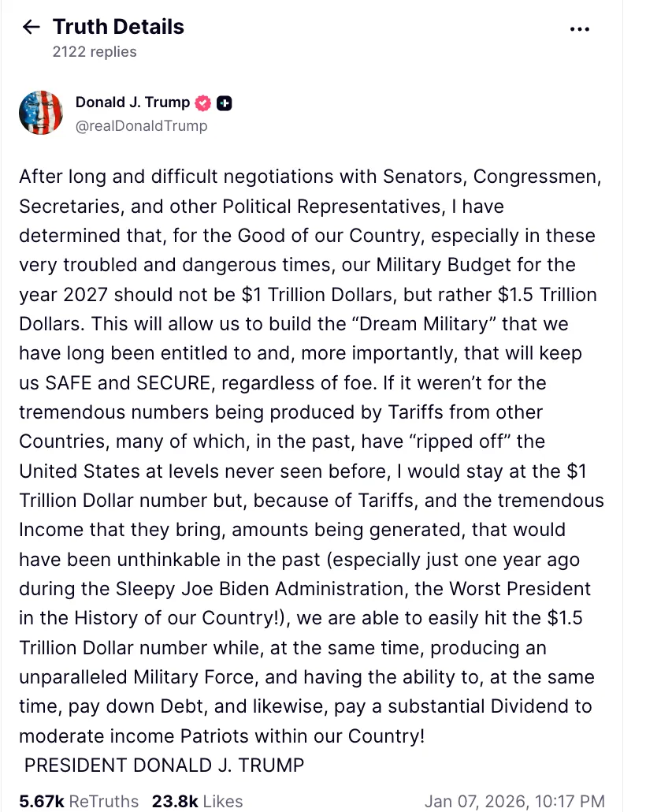The width and height of the screenshot is (646, 812).
Task: Click the back arrow next to Truth Details
Action: pos(32,28)
